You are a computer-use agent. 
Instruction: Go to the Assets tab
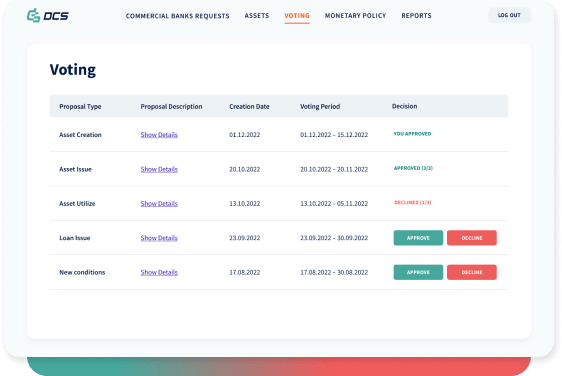pos(257,15)
